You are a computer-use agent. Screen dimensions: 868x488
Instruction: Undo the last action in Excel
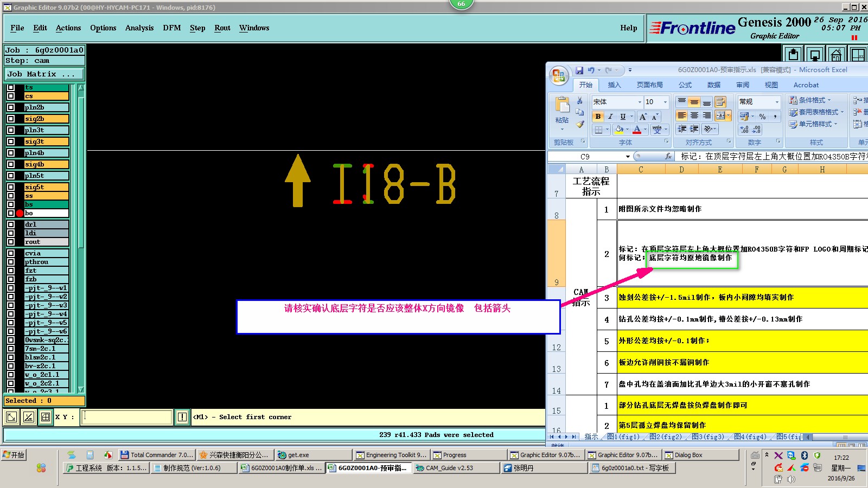pos(591,70)
